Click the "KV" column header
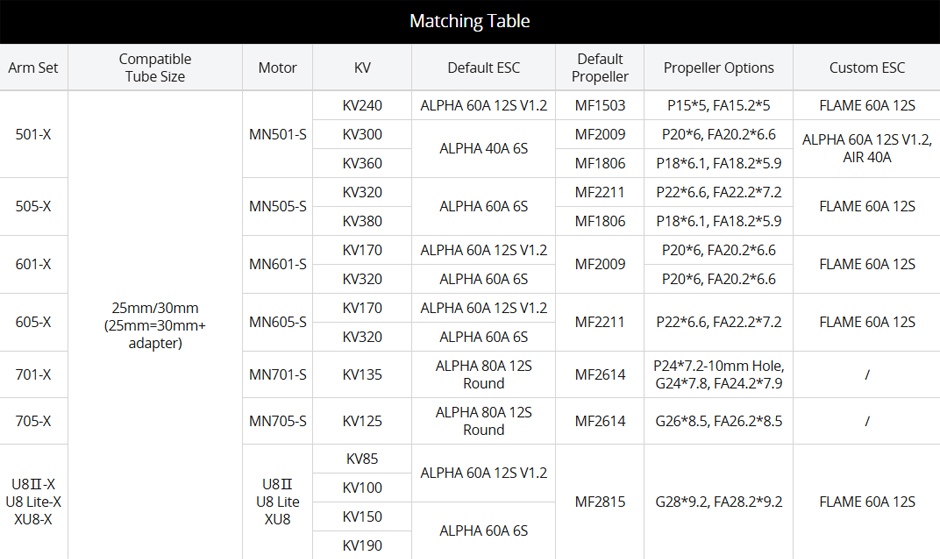 click(362, 68)
